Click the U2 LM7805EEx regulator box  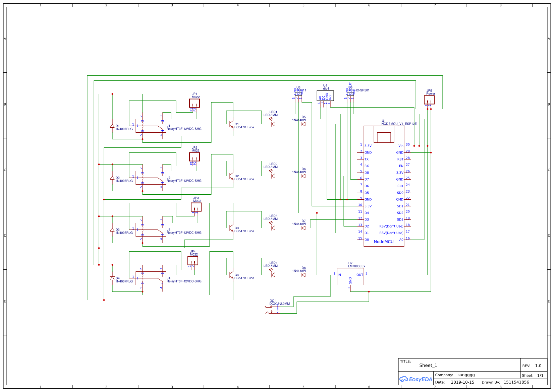350,276
